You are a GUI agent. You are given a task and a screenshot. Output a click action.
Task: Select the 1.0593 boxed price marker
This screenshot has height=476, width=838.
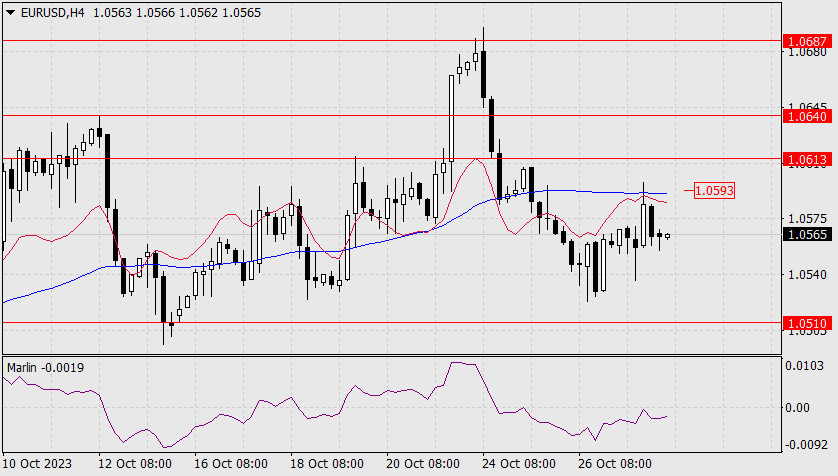point(715,191)
